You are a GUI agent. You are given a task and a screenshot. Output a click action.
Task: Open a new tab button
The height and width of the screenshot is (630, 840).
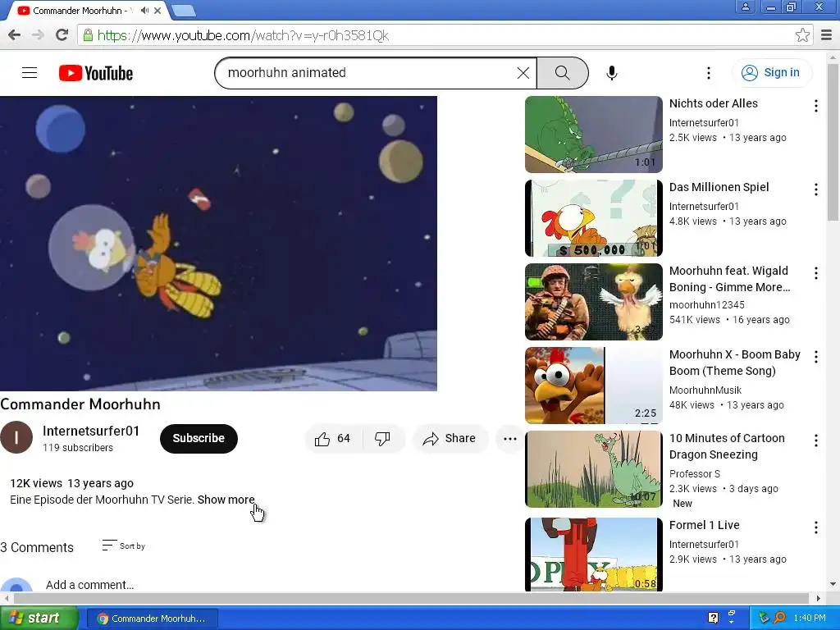(x=184, y=11)
